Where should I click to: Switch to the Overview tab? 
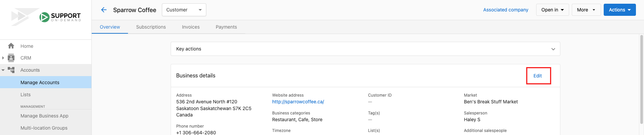[x=110, y=27]
